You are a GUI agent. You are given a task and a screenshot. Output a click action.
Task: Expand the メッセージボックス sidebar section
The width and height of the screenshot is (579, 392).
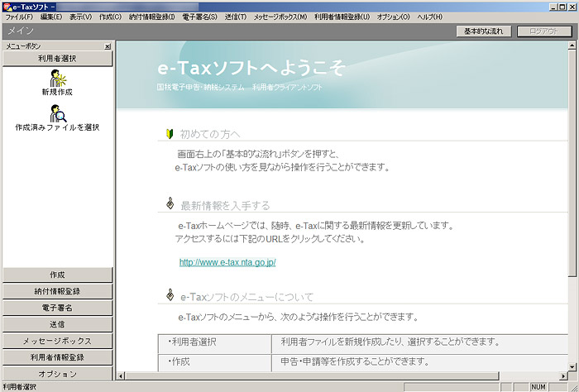(x=57, y=341)
